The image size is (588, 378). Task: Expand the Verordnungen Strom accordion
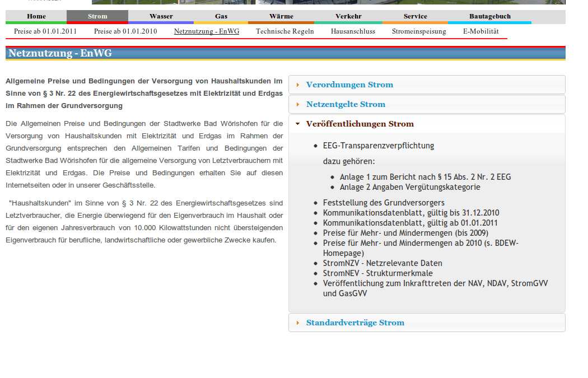point(427,85)
